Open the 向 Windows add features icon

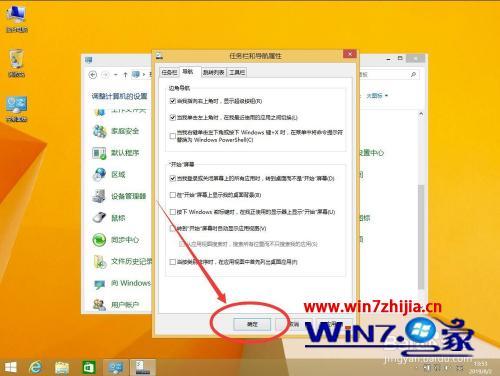click(99, 283)
